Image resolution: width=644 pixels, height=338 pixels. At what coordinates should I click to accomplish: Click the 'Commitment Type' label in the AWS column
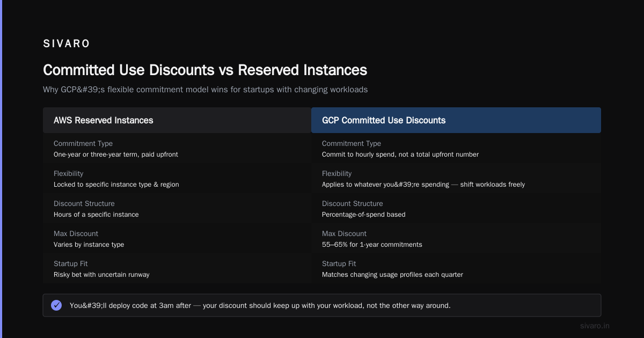tap(83, 144)
